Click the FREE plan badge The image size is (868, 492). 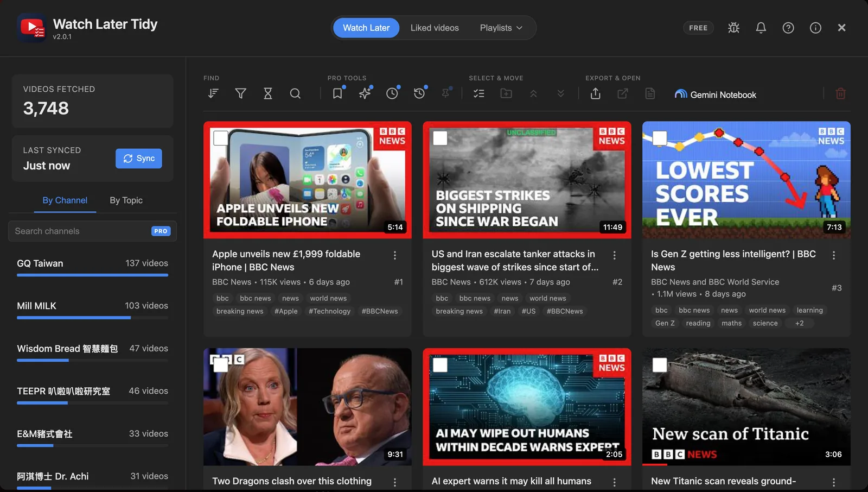tap(698, 28)
